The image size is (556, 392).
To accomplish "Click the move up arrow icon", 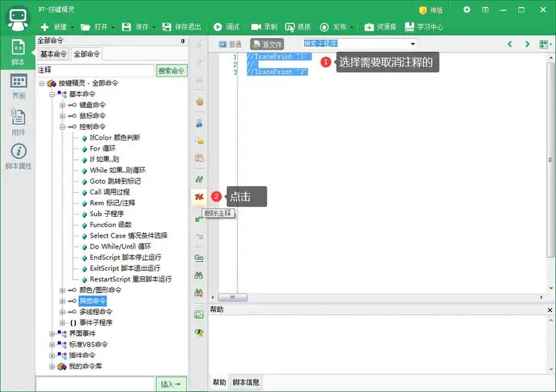I will click(x=199, y=62).
